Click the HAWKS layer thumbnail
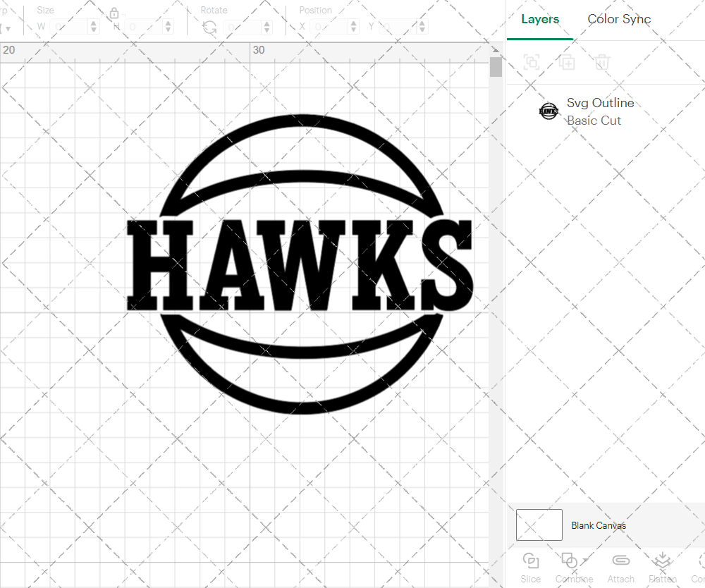 point(548,111)
